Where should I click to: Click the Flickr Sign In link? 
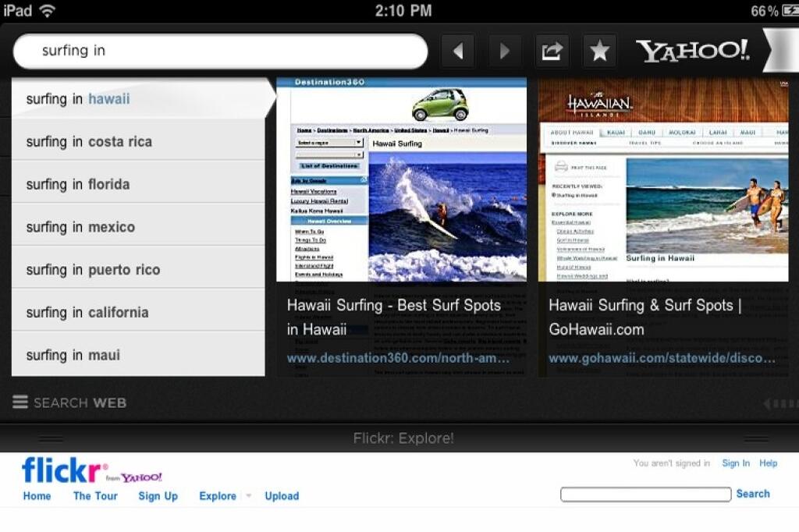[x=736, y=463]
